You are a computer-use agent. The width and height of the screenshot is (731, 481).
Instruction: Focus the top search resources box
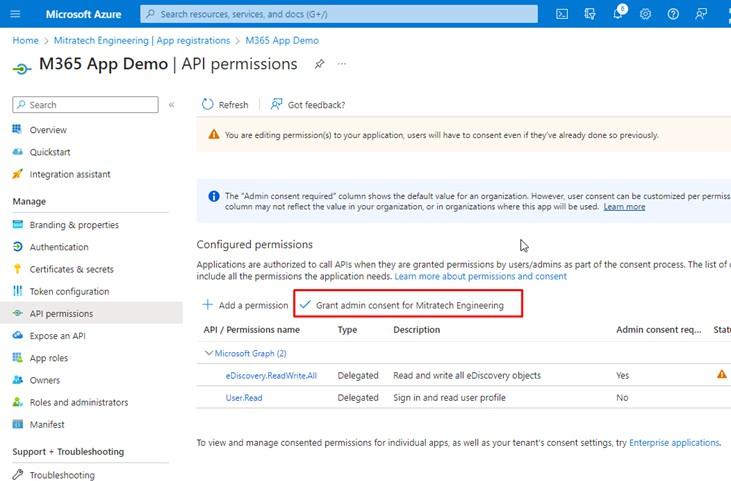339,14
